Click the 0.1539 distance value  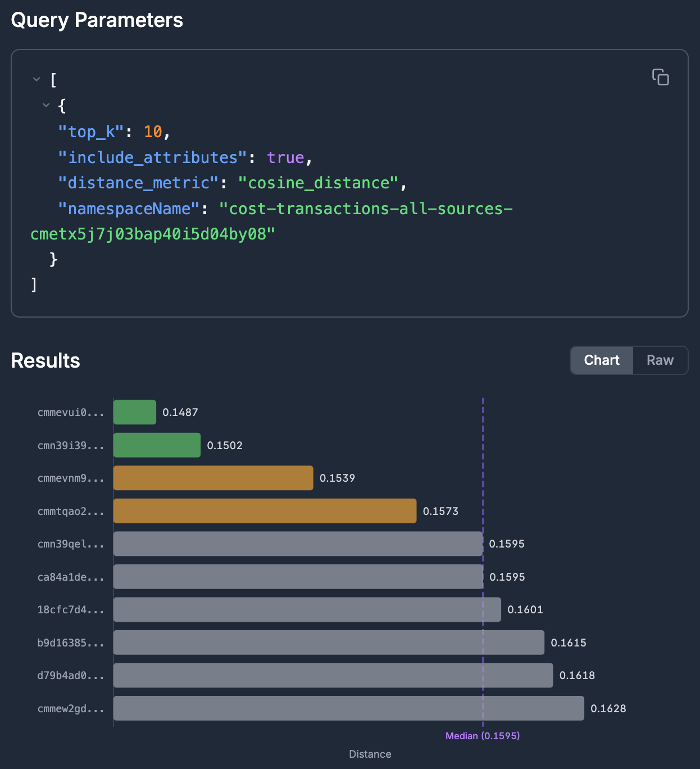[338, 478]
